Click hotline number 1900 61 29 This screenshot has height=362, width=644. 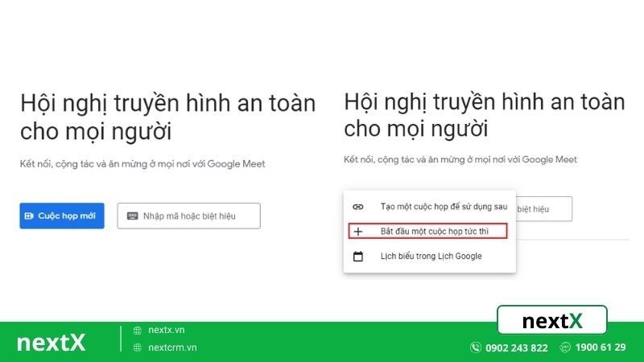[601, 348]
